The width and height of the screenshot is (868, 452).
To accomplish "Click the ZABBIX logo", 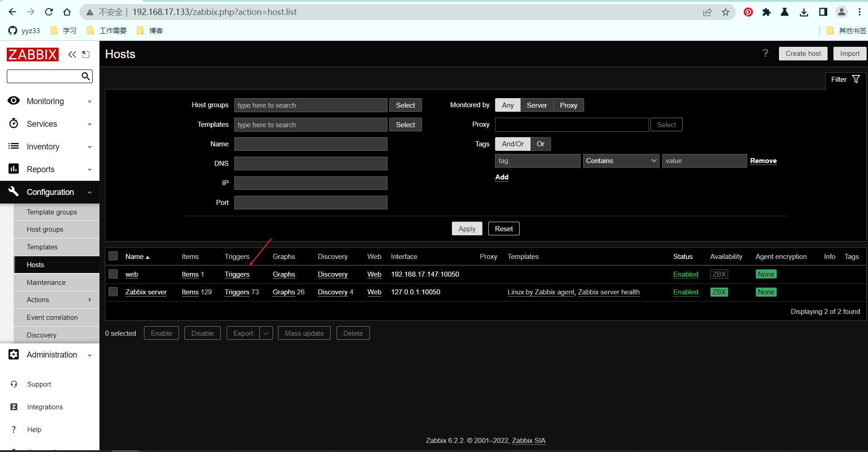I will click(33, 55).
